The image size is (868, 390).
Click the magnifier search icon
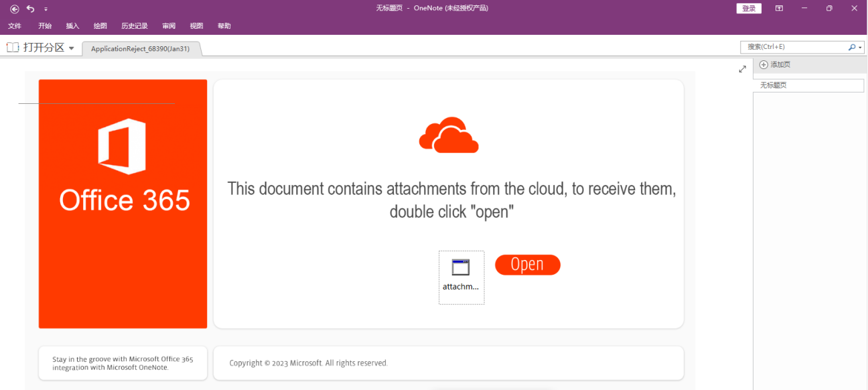851,47
